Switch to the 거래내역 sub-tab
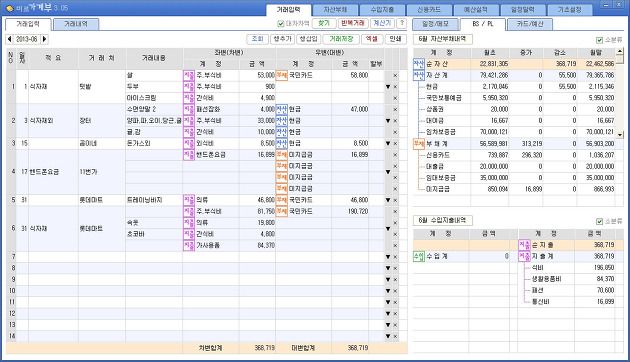The image size is (630, 362). [x=76, y=24]
